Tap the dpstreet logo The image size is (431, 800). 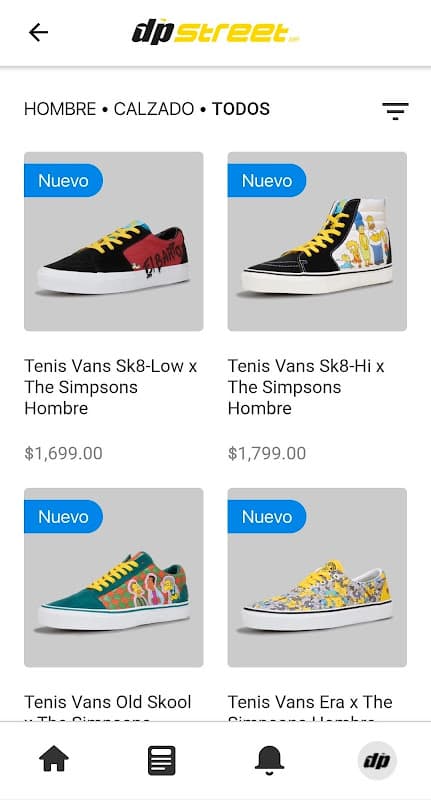pyautogui.click(x=215, y=33)
